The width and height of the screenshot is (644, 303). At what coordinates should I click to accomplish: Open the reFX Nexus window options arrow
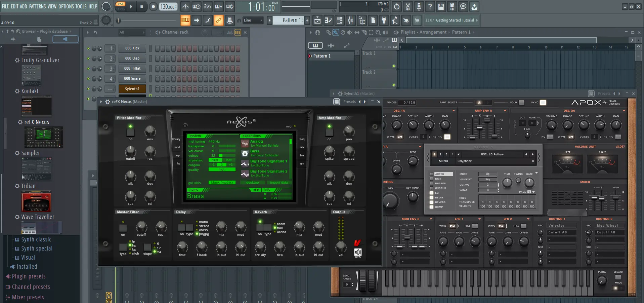[101, 102]
